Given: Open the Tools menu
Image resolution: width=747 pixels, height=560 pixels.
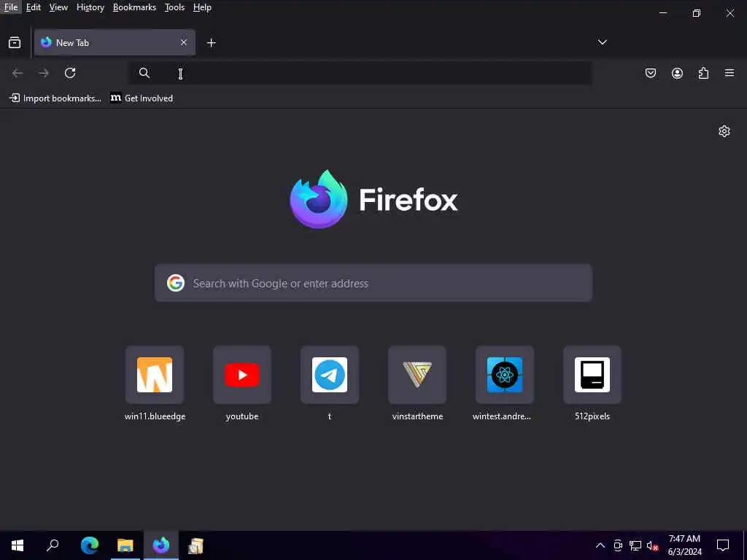Looking at the screenshot, I should click(174, 7).
